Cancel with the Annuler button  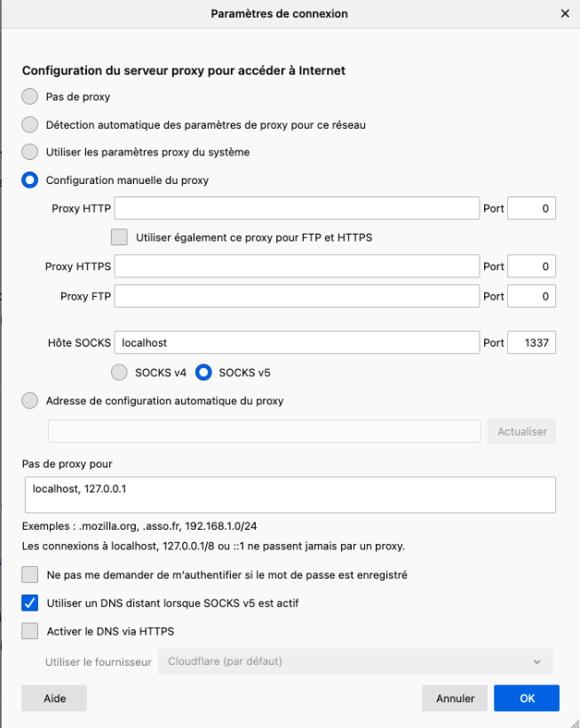tap(455, 698)
